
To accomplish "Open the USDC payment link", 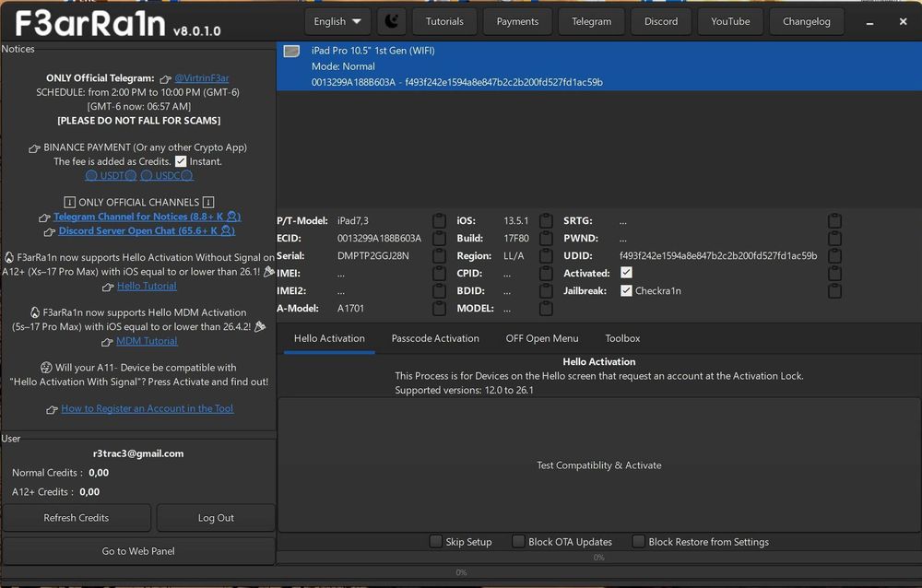I will point(167,175).
